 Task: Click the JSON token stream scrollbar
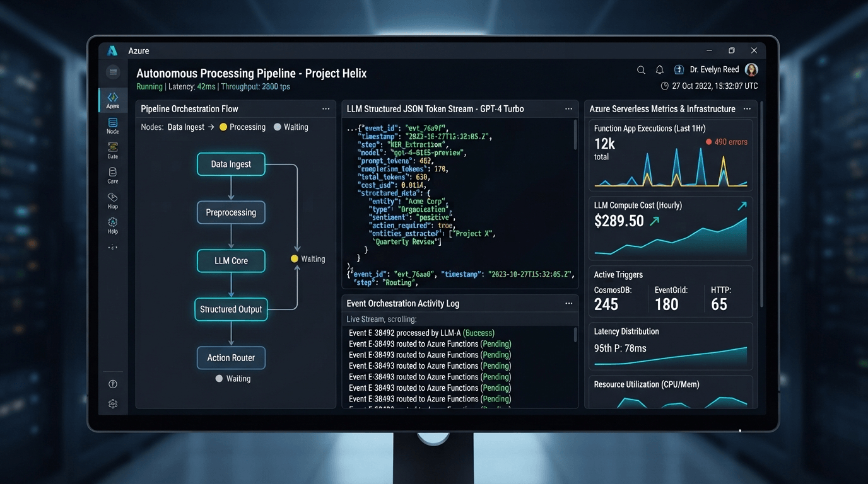[575, 134]
